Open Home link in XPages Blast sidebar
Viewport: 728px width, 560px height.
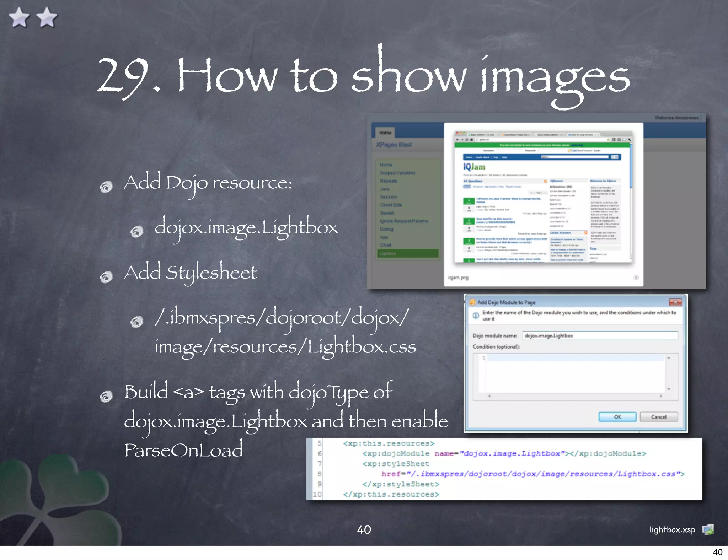(386, 165)
